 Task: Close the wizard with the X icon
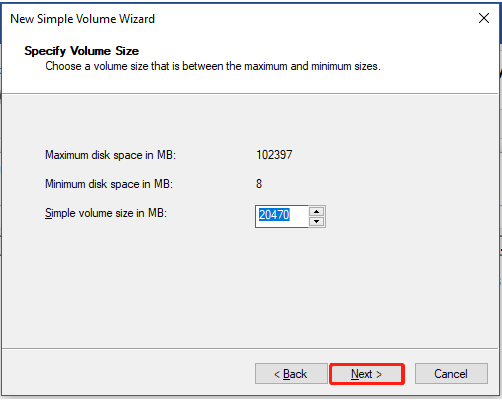484,18
